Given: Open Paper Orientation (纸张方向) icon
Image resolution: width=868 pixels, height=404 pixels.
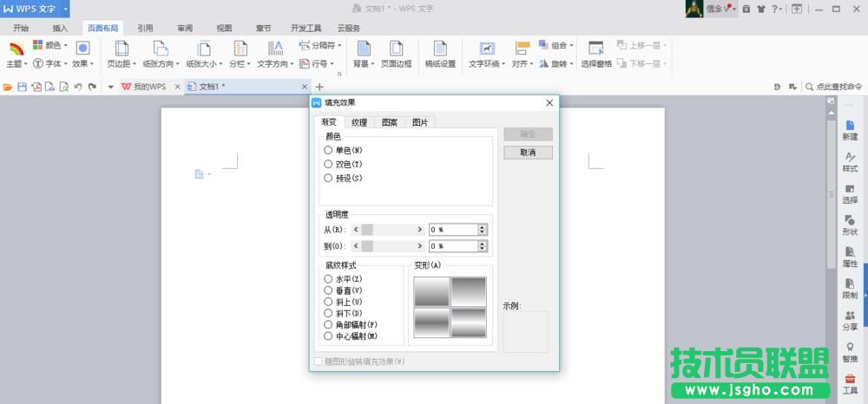Looking at the screenshot, I should tap(161, 49).
